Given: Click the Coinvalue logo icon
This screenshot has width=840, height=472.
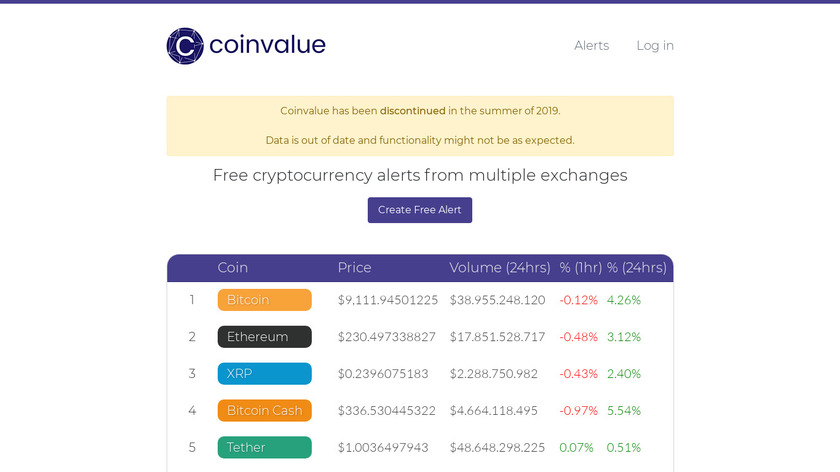Looking at the screenshot, I should (185, 46).
